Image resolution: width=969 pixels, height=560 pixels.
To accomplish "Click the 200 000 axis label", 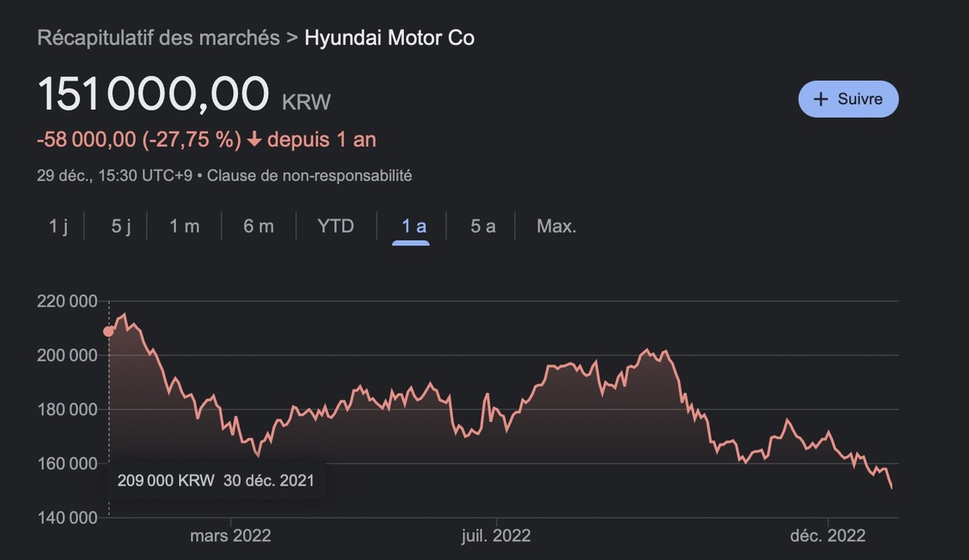I will (67, 356).
